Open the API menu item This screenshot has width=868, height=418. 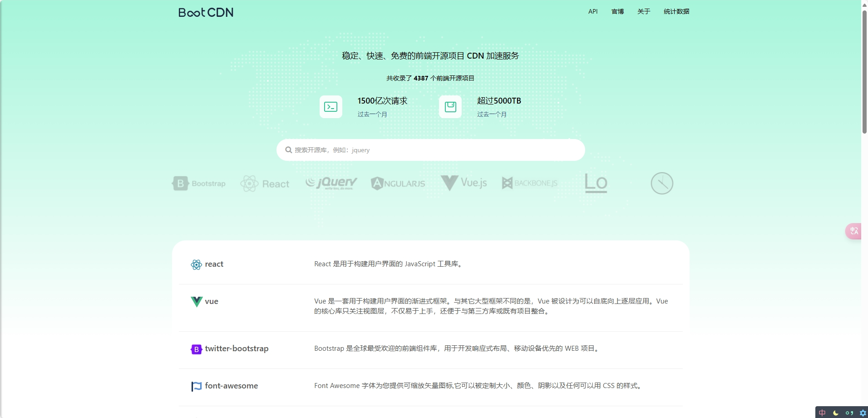pyautogui.click(x=593, y=11)
